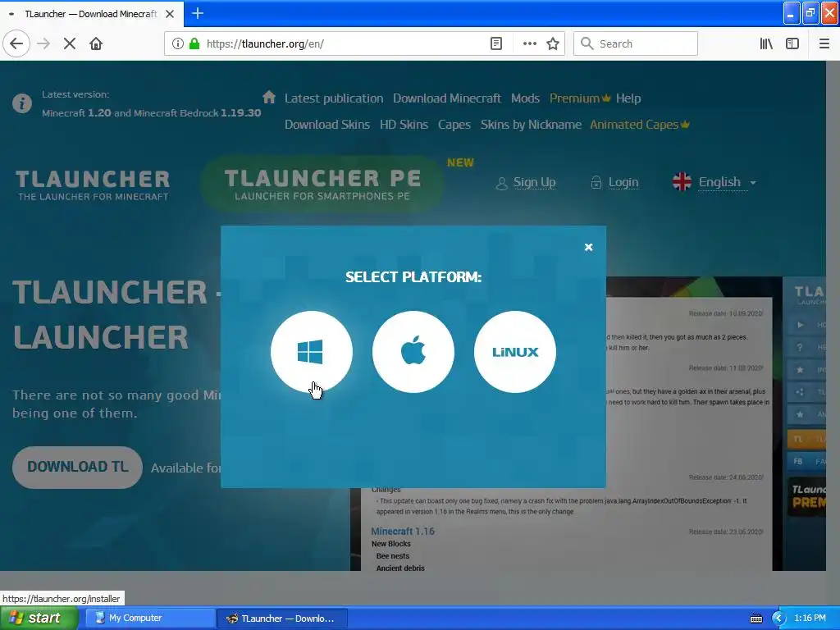This screenshot has height=630, width=840.
Task: Choose the Linux platform button
Action: coord(515,352)
